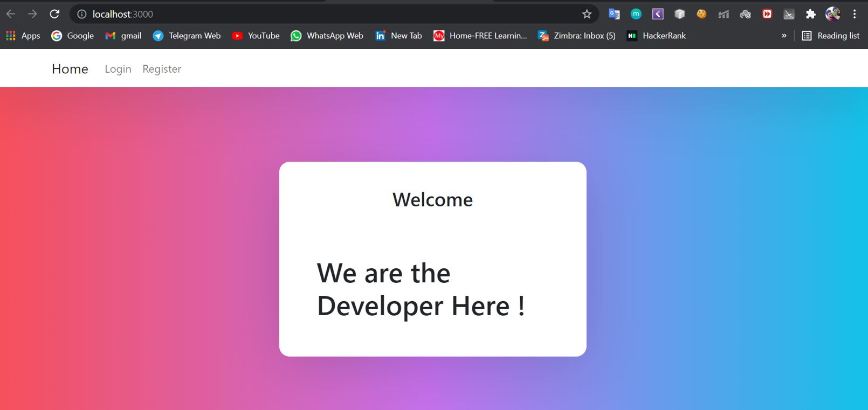
Task: Open Chrome's three-dot menu
Action: pyautogui.click(x=855, y=14)
